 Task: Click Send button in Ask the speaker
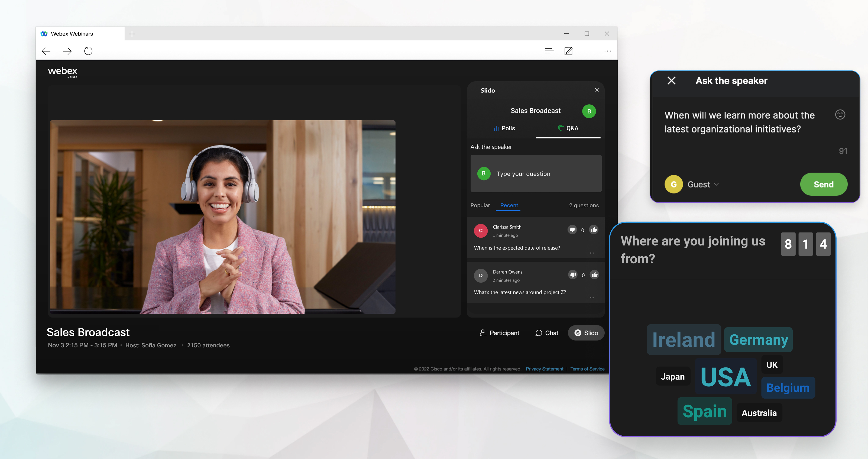coord(823,185)
